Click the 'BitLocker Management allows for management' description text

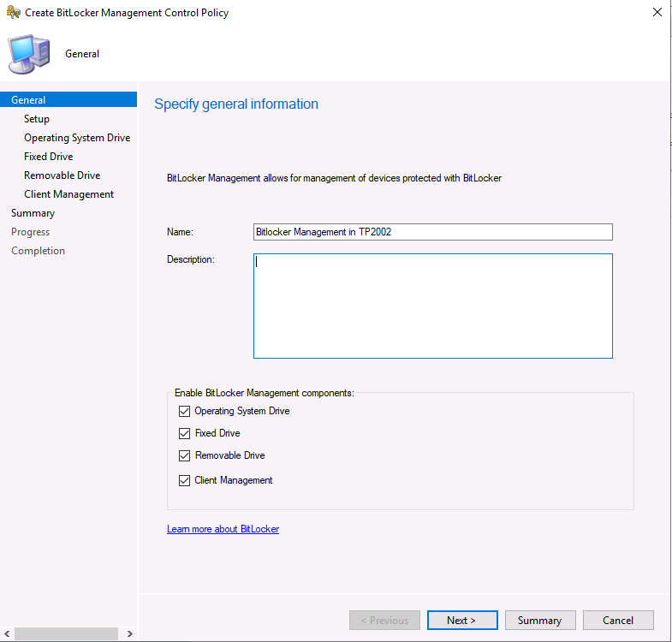pyautogui.click(x=334, y=178)
